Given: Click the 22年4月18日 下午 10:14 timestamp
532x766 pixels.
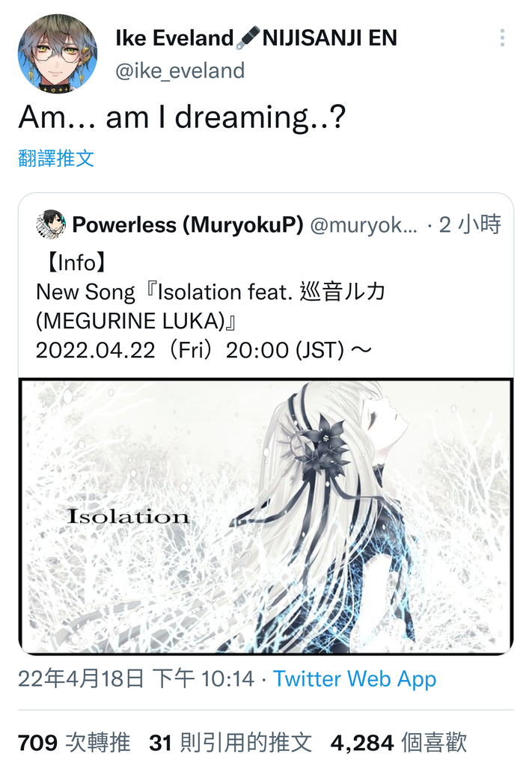Looking at the screenshot, I should [x=136, y=678].
